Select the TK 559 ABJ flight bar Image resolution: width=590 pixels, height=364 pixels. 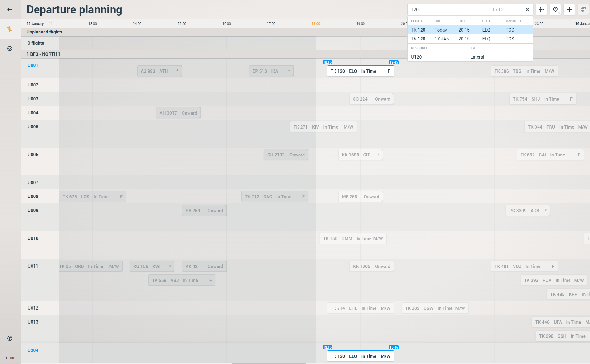182,280
